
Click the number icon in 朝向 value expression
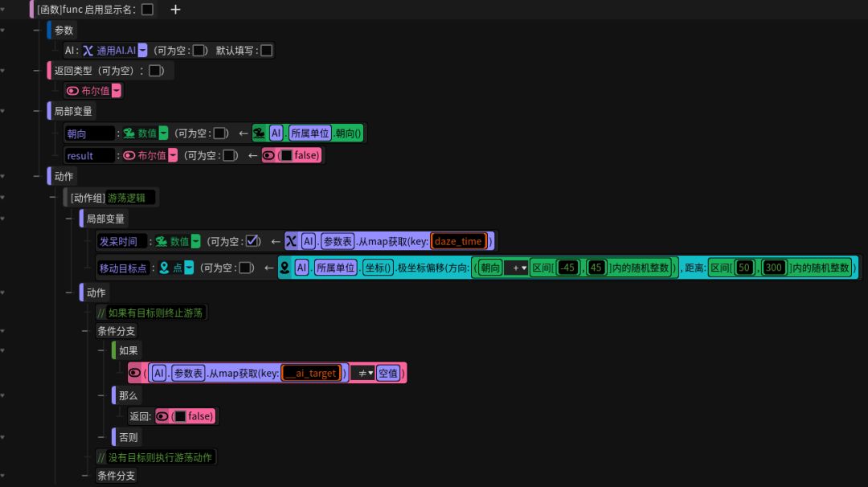click(259, 133)
